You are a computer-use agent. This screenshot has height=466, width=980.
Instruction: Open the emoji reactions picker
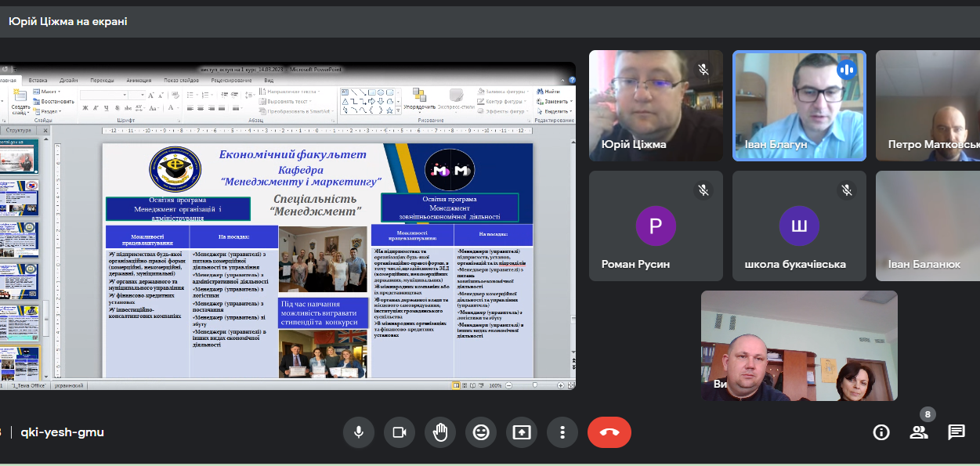click(x=481, y=432)
